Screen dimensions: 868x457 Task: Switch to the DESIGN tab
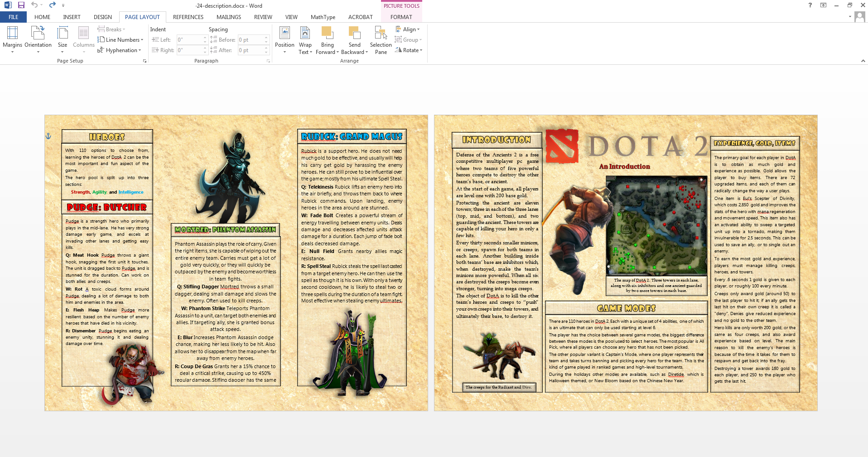click(103, 17)
